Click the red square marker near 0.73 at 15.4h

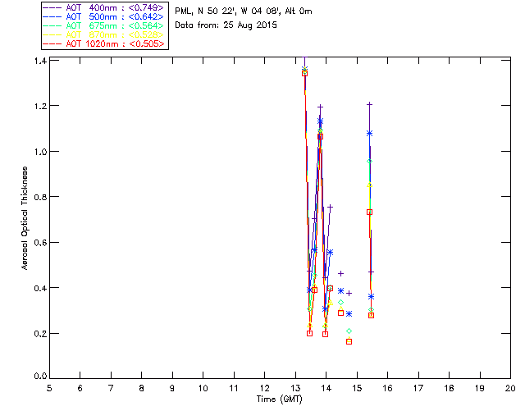[370, 212]
